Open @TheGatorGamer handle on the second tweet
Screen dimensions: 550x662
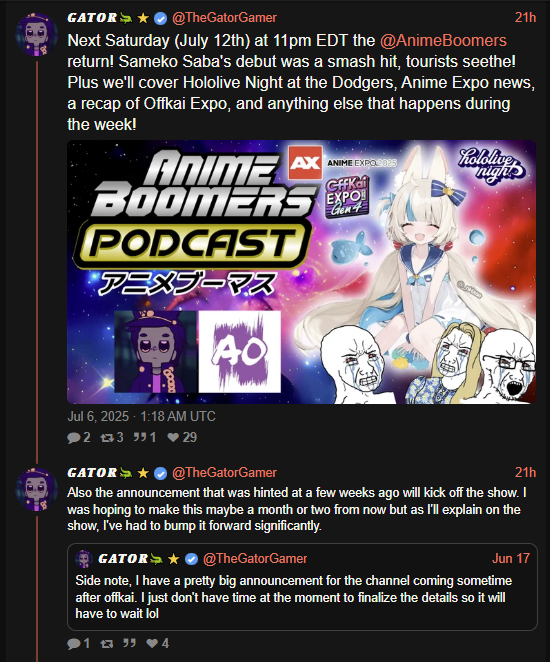[x=224, y=472]
